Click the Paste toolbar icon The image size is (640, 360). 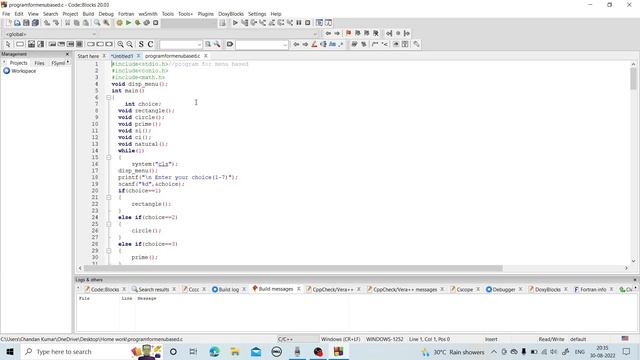[x=85, y=23]
